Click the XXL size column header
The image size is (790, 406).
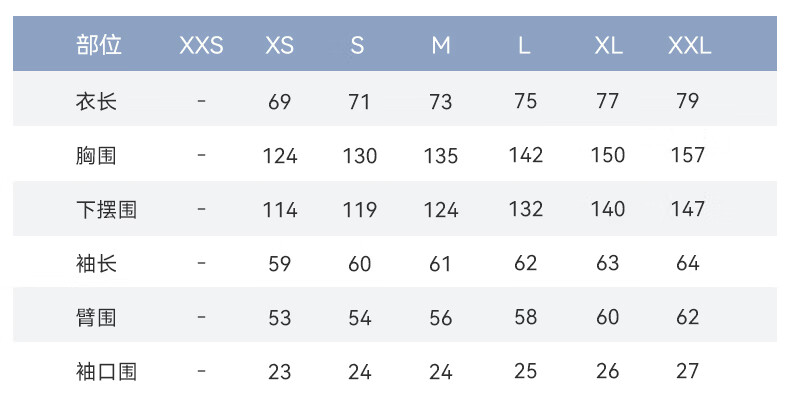[689, 46]
